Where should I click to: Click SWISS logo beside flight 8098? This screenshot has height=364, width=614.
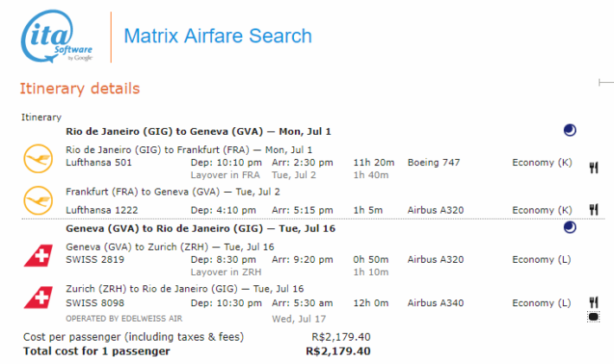point(38,297)
